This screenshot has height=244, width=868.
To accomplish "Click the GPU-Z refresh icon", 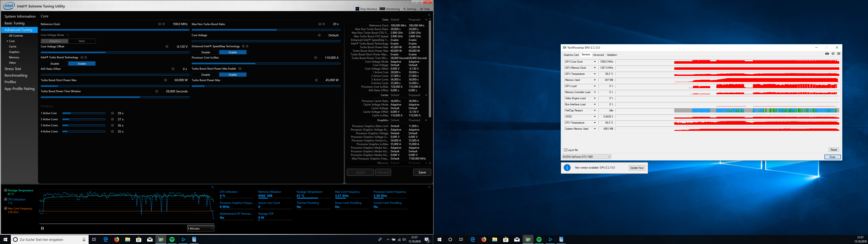I will (x=833, y=54).
